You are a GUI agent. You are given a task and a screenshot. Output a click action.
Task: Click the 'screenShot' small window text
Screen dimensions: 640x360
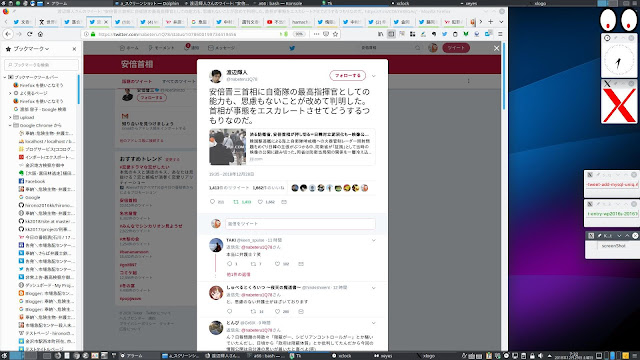click(x=613, y=246)
